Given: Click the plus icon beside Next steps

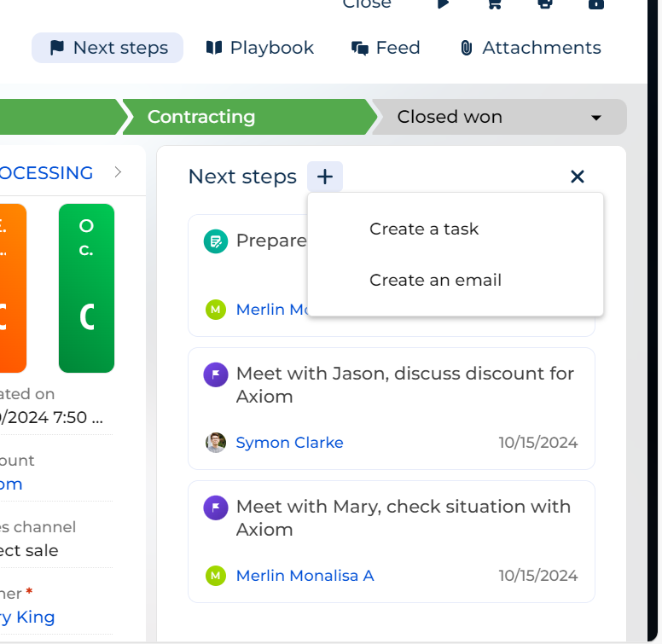Looking at the screenshot, I should pos(325,177).
